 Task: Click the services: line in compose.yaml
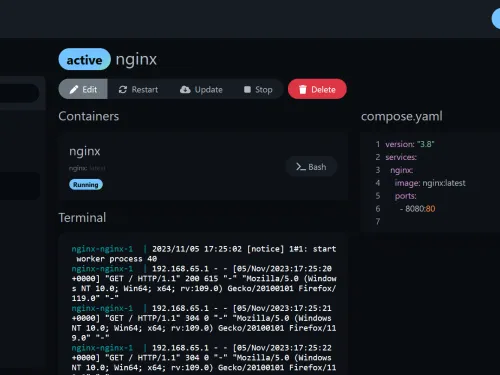401,157
